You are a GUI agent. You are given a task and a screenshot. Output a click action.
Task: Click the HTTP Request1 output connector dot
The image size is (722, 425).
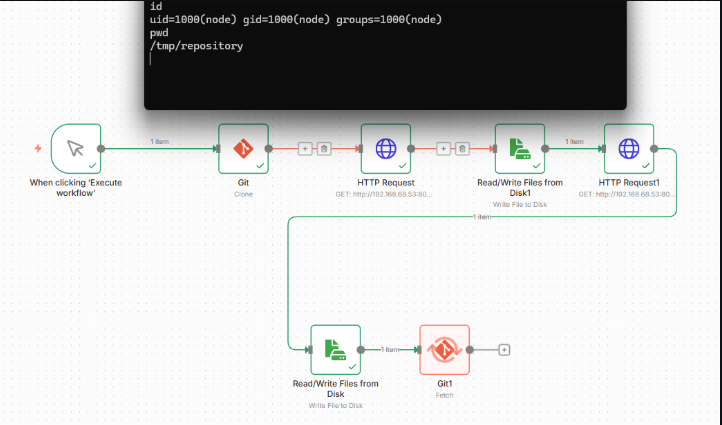pyautogui.click(x=654, y=149)
